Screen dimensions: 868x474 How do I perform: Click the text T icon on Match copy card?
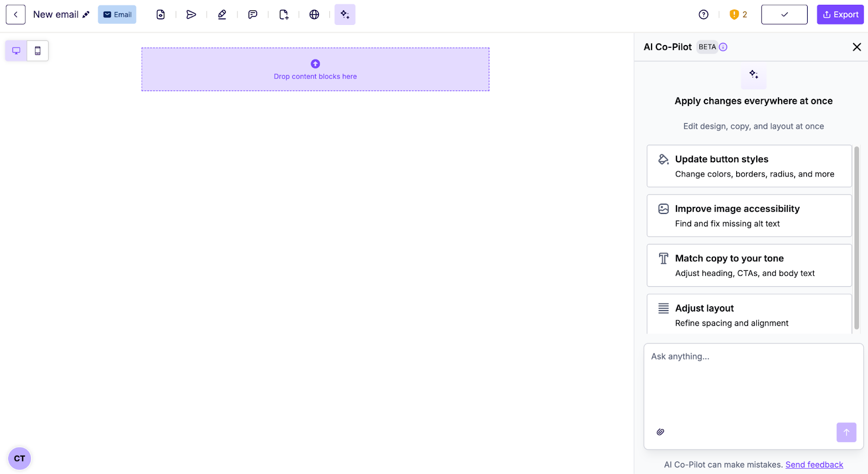click(663, 258)
